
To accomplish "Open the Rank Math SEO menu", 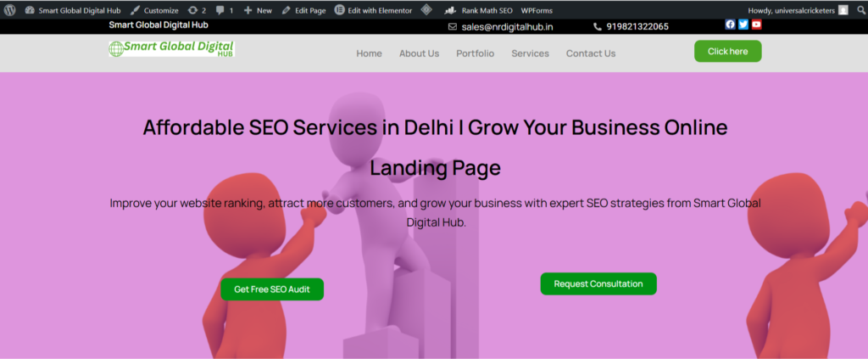I will pos(479,10).
